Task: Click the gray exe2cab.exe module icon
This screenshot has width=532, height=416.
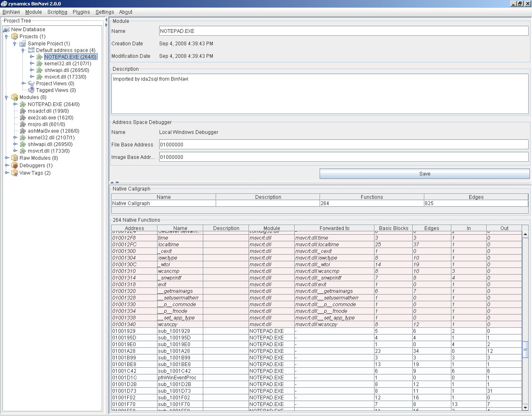Action: [23, 117]
